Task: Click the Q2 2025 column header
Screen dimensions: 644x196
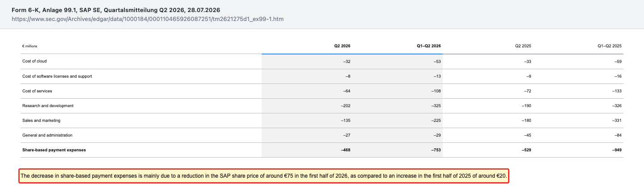Action: pos(523,46)
